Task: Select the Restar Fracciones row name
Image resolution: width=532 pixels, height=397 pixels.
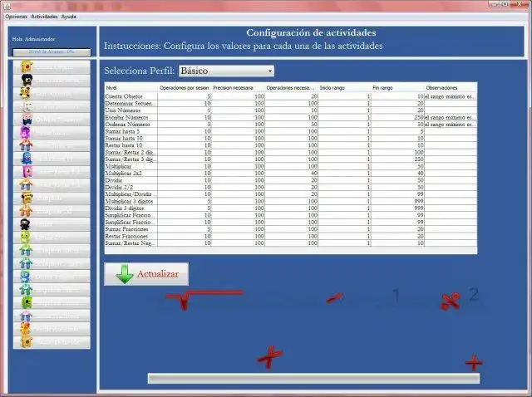Action: coord(131,236)
